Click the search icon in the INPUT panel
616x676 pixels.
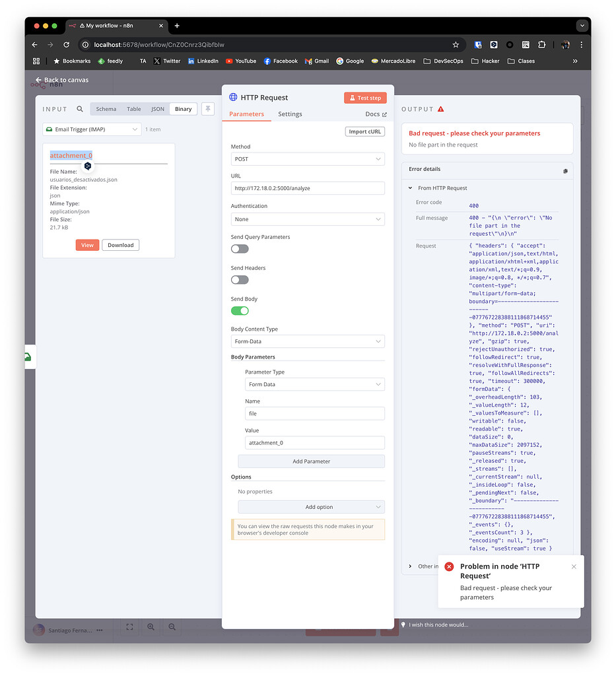(x=80, y=109)
